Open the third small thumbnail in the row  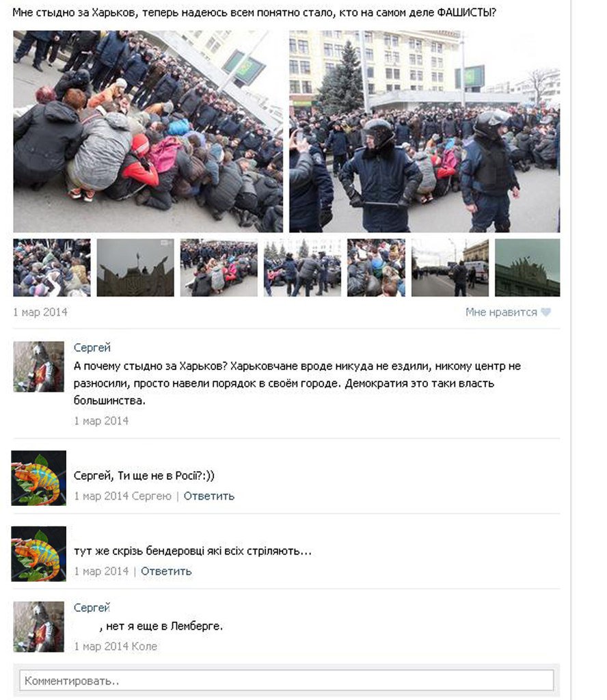pyautogui.click(x=219, y=267)
